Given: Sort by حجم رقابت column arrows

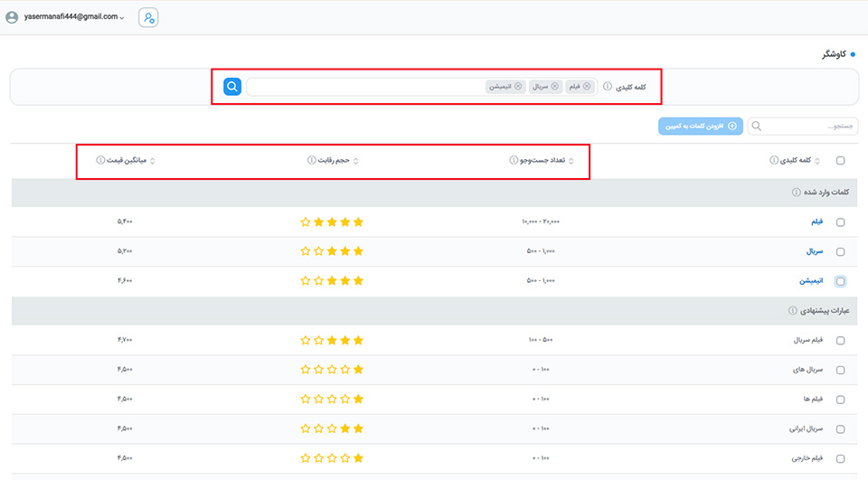Looking at the screenshot, I should (x=355, y=161).
